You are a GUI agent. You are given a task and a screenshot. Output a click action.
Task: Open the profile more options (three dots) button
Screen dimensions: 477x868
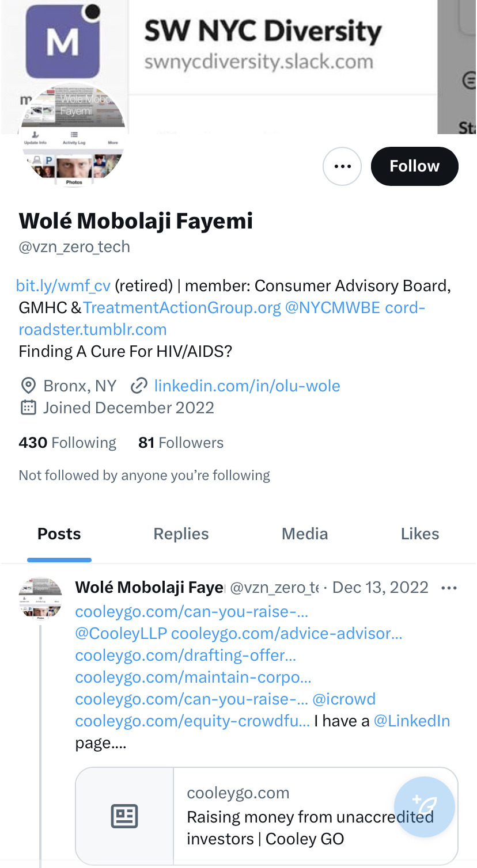[342, 166]
